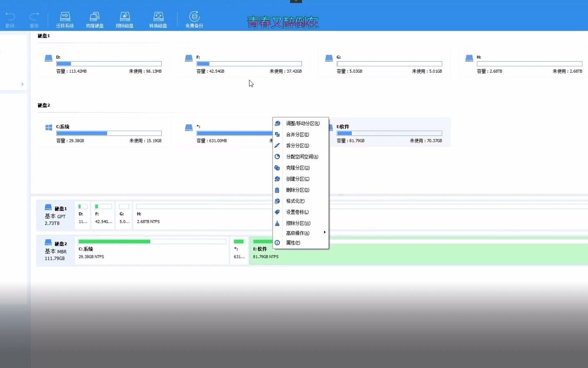Click the 硬盘2 section heading
This screenshot has width=588, height=368.
44,105
